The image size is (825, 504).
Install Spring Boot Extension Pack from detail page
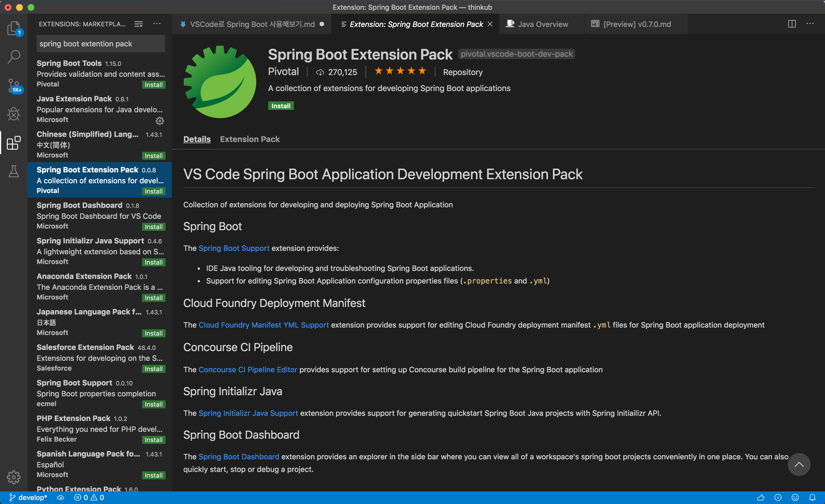[280, 106]
